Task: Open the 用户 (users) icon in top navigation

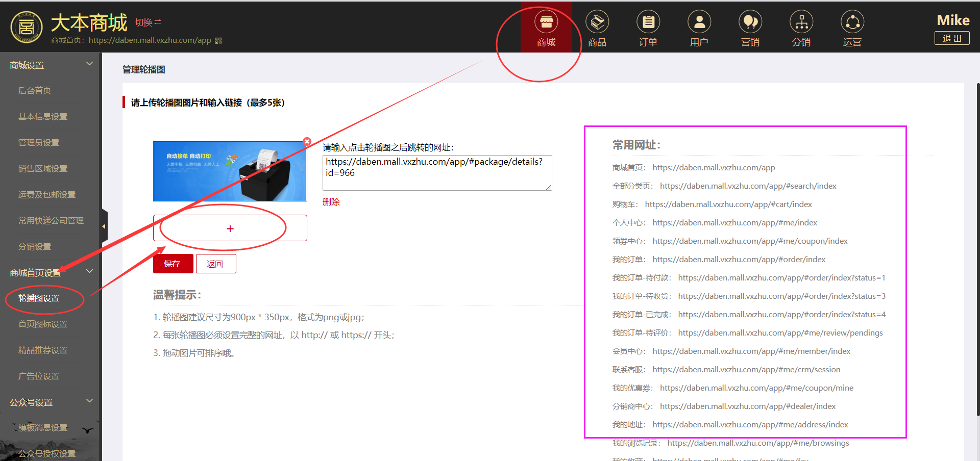Action: point(699,23)
